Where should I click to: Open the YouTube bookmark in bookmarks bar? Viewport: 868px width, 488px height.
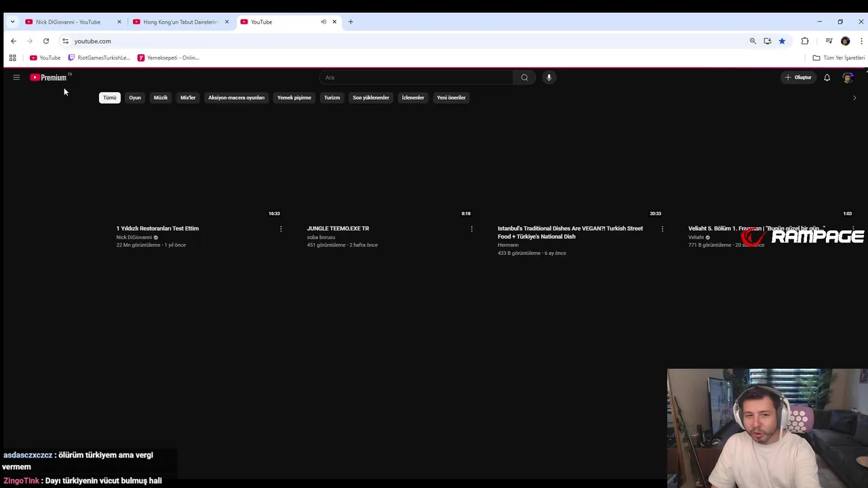pyautogui.click(x=45, y=58)
